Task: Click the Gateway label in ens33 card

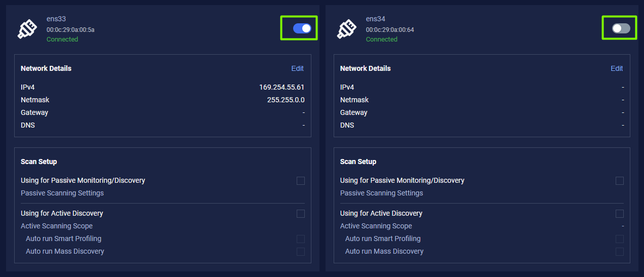Action: pyautogui.click(x=34, y=112)
